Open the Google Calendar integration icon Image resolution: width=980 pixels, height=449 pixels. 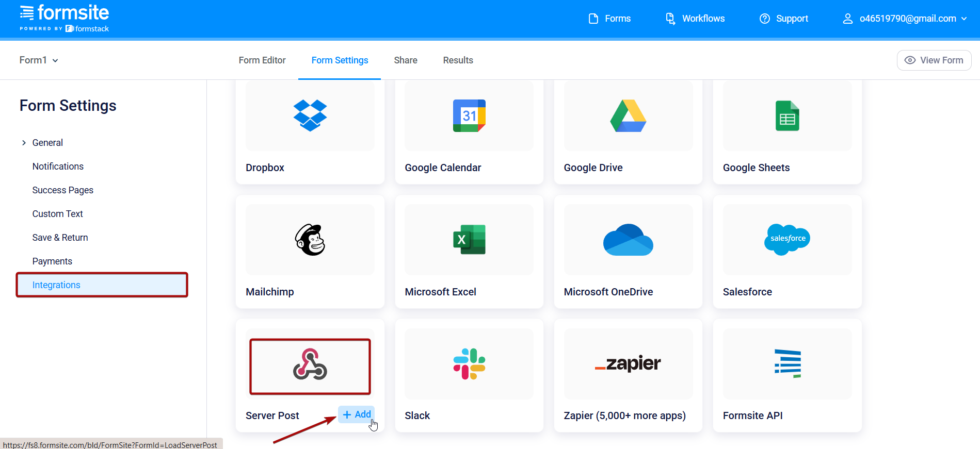coord(469,115)
